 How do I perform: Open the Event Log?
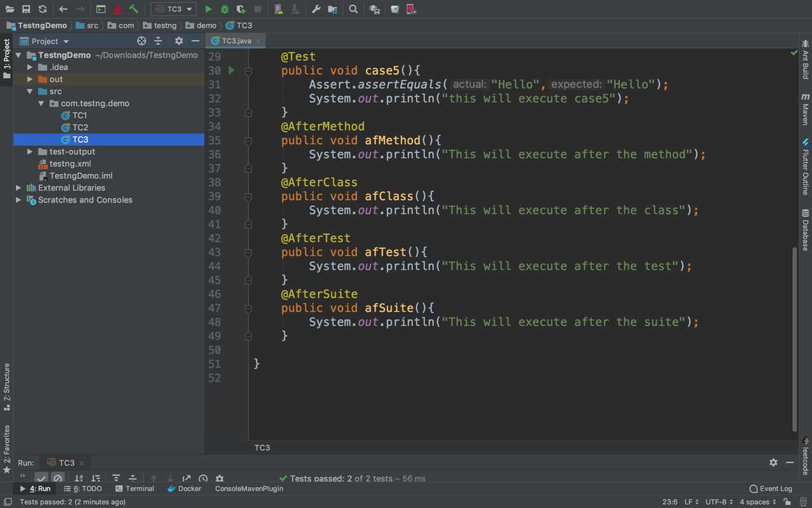(x=771, y=488)
